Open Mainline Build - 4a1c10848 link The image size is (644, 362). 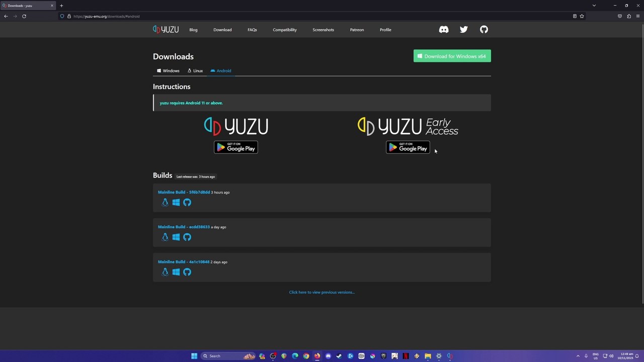tap(184, 262)
